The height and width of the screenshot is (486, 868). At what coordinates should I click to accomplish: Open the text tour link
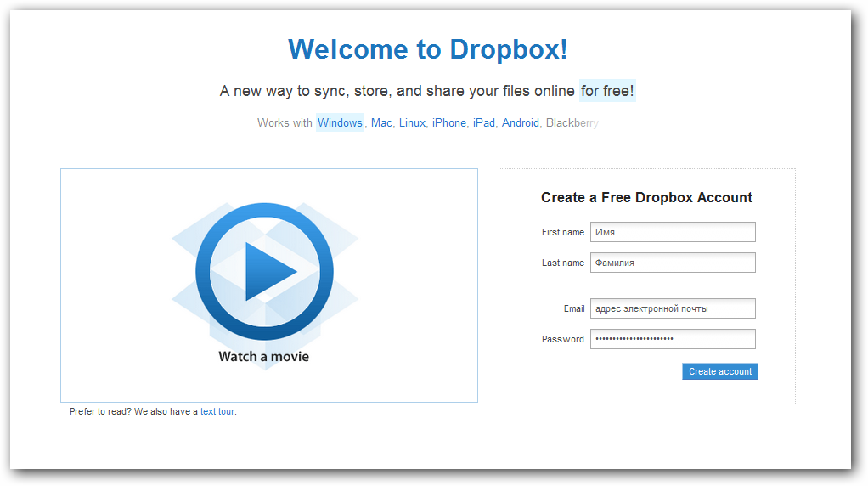click(217, 411)
